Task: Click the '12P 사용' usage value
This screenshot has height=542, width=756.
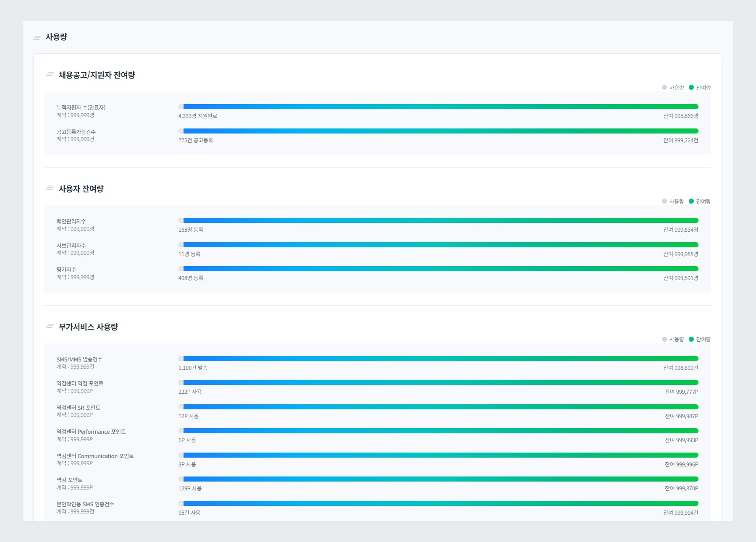Action: pos(189,416)
